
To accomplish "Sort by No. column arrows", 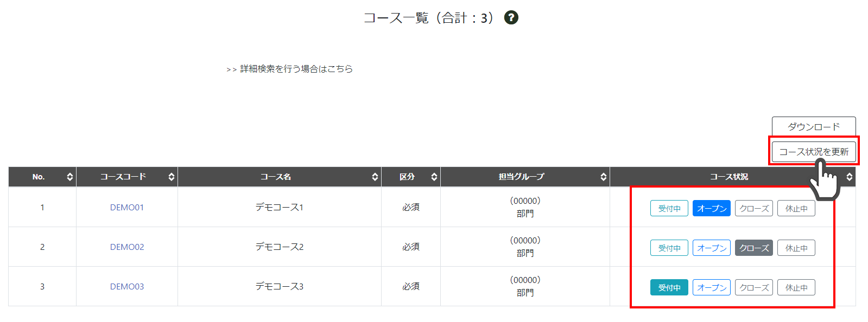I will 70,177.
